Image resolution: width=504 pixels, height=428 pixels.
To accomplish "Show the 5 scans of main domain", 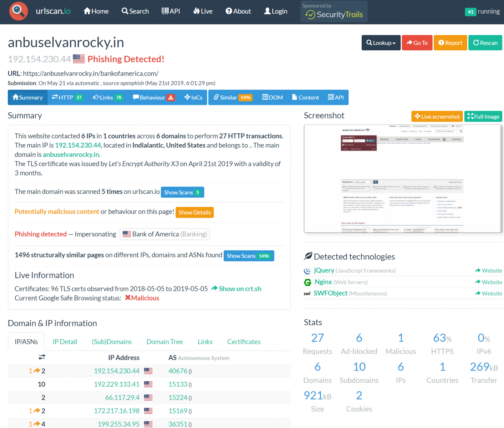I will tap(182, 192).
